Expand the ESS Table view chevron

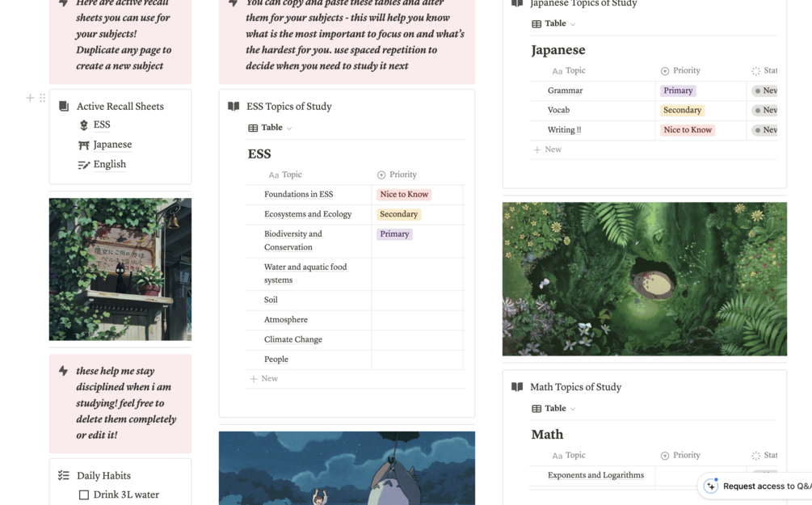(x=289, y=128)
